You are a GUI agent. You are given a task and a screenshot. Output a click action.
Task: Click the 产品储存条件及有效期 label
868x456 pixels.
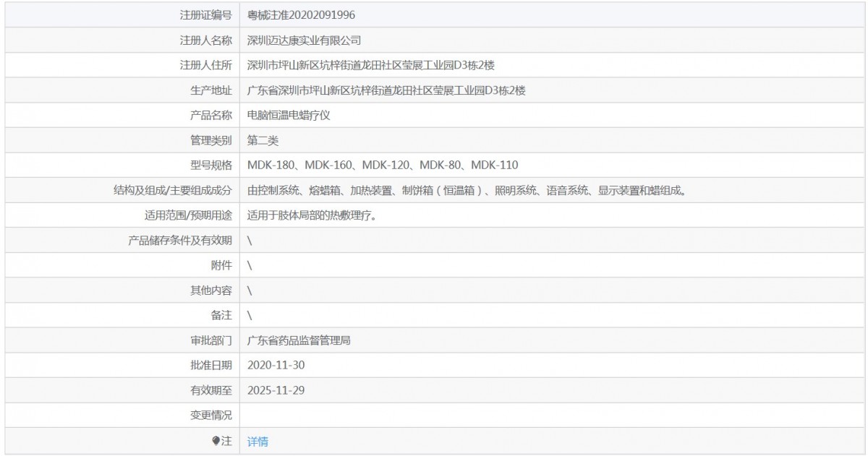(180, 241)
